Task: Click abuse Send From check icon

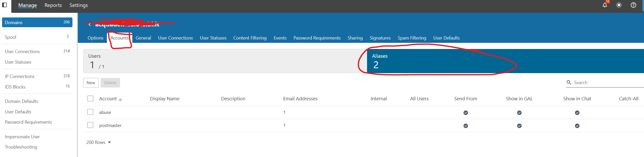Action: pyautogui.click(x=465, y=113)
